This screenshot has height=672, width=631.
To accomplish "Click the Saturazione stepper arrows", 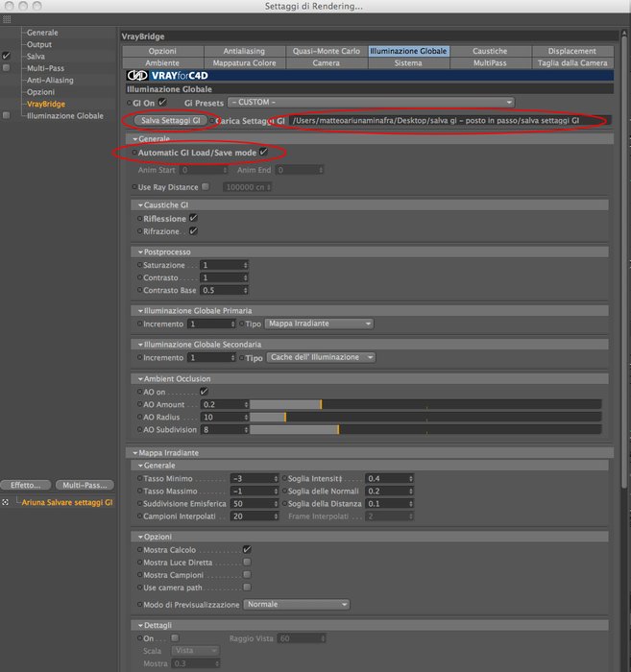I will (x=246, y=265).
